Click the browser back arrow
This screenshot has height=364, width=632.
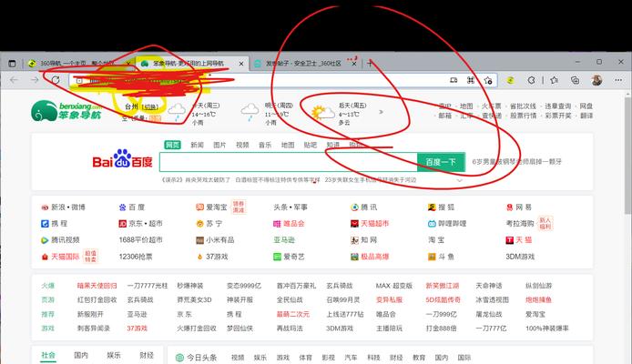[x=15, y=80]
